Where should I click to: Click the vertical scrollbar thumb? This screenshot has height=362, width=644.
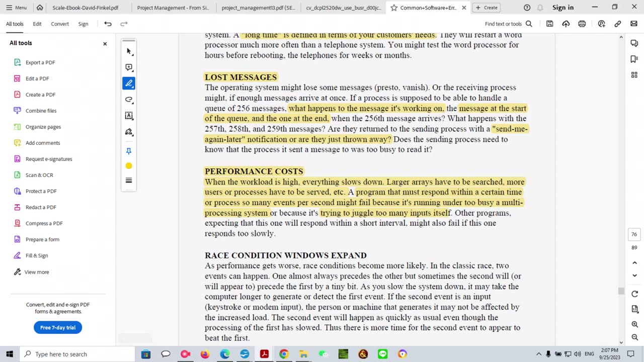pyautogui.click(x=621, y=291)
